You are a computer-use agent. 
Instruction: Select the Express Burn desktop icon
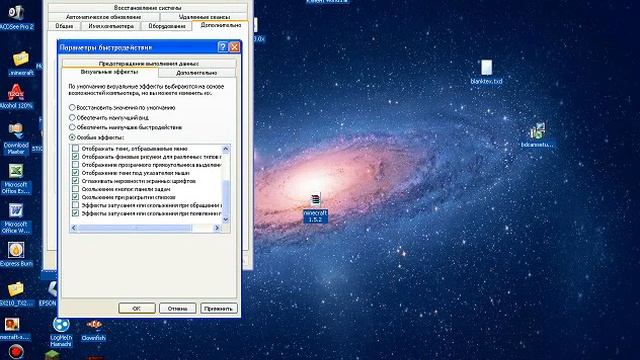(x=16, y=254)
